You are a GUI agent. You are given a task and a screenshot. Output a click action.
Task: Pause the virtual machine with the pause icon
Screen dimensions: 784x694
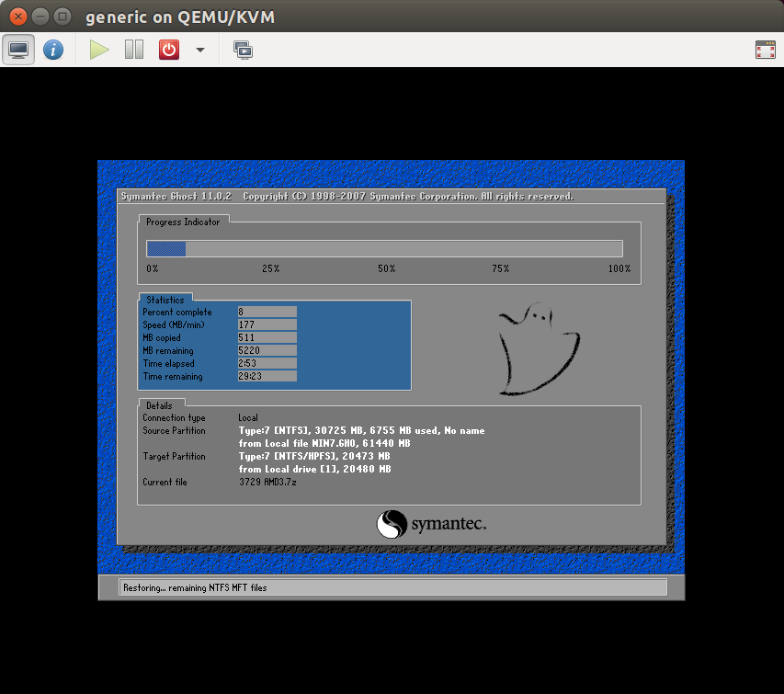(133, 50)
